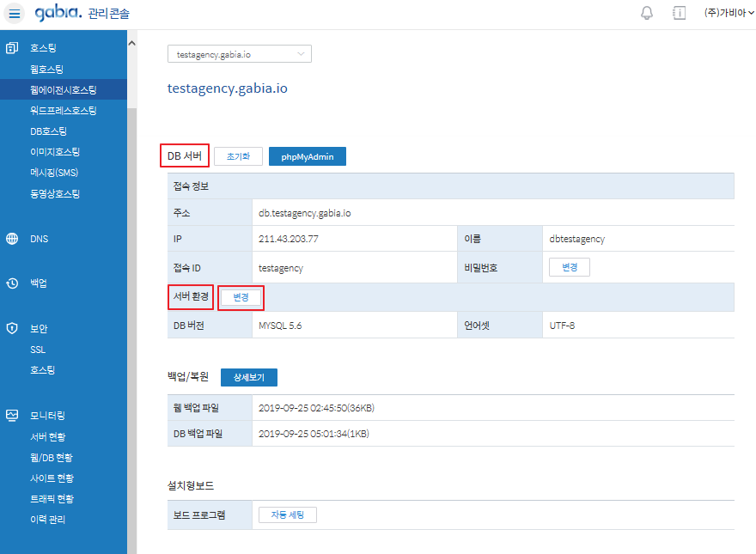Select DB name dbtestagency
This screenshot has width=756, height=554.
point(576,239)
